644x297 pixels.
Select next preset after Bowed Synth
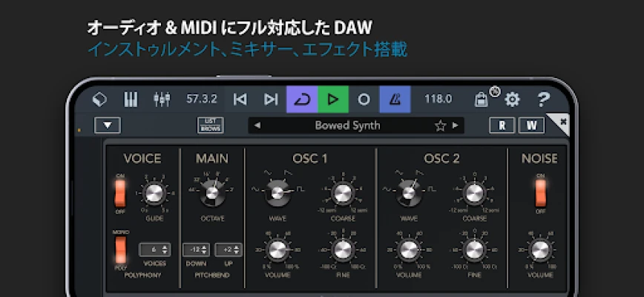coord(456,125)
